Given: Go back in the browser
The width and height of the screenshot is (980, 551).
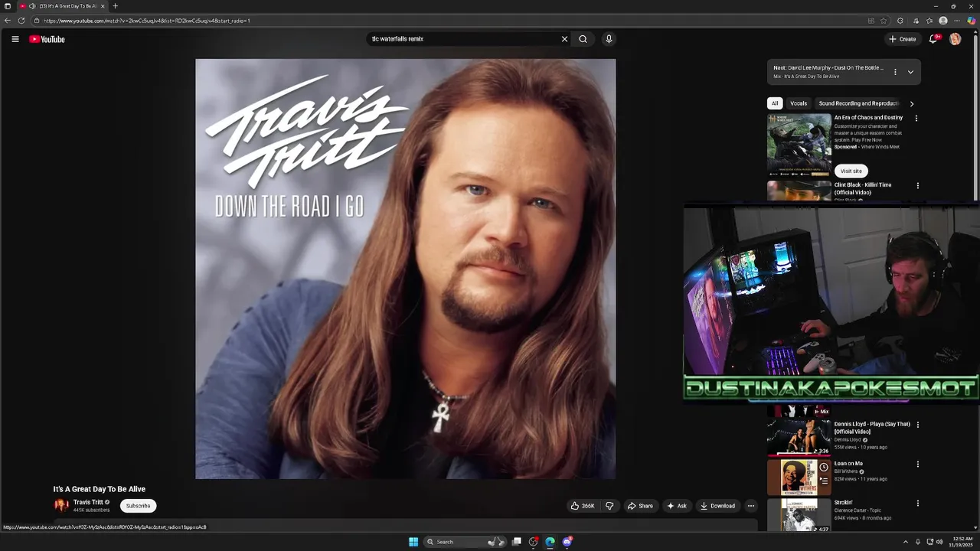Looking at the screenshot, I should tap(8, 21).
